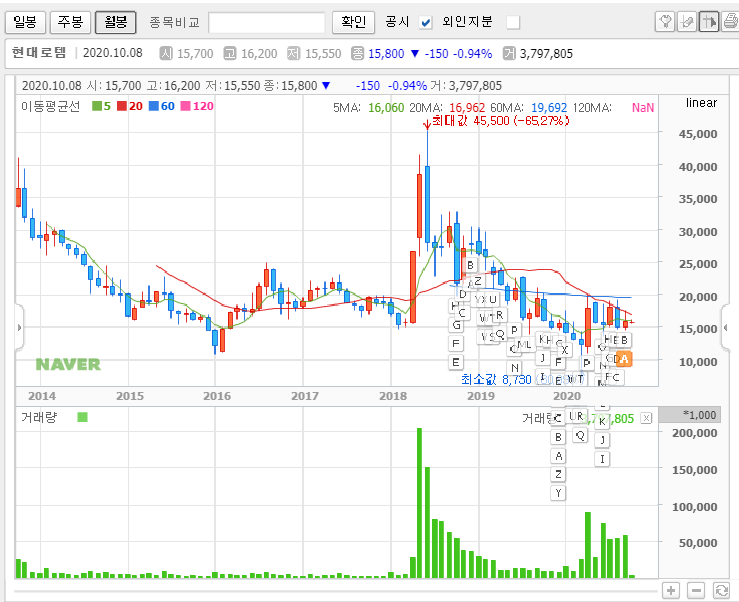Open B disclosure marker in volume panel
The image size is (739, 602).
[x=558, y=437]
